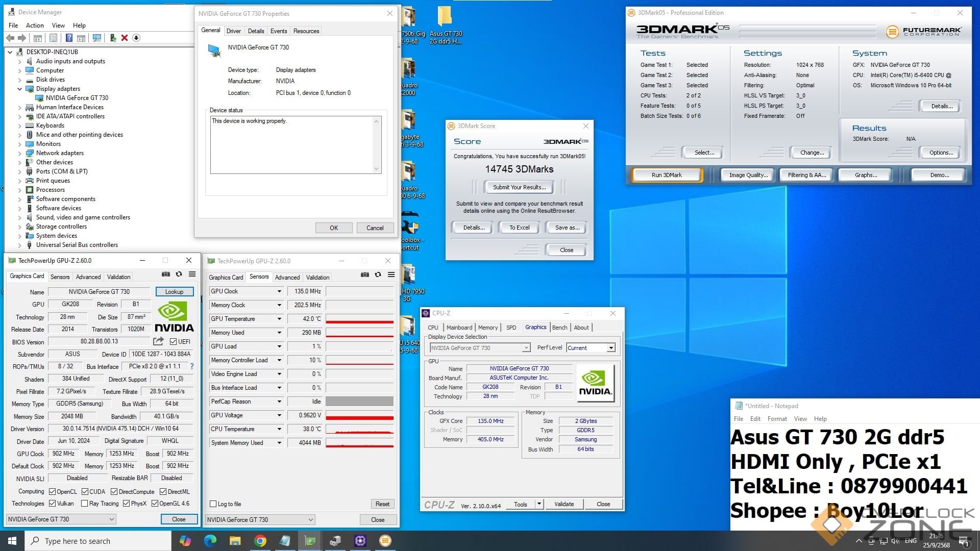Open Chrome from the taskbar
The width and height of the screenshot is (980, 551).
pyautogui.click(x=260, y=541)
